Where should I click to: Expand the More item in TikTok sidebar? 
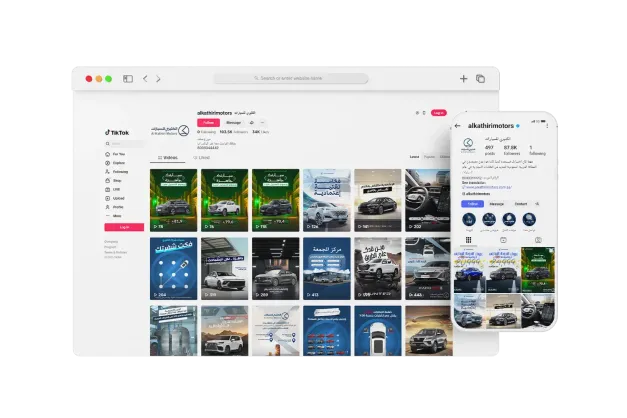pos(113,216)
